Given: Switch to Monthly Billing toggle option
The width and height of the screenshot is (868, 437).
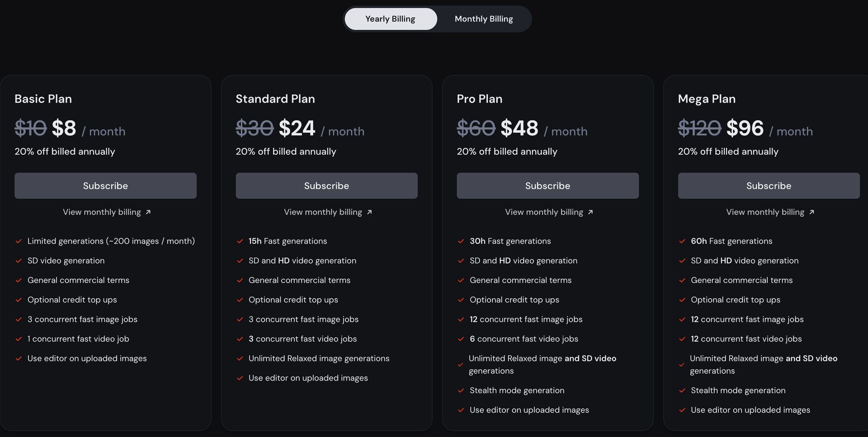Looking at the screenshot, I should pyautogui.click(x=484, y=19).
